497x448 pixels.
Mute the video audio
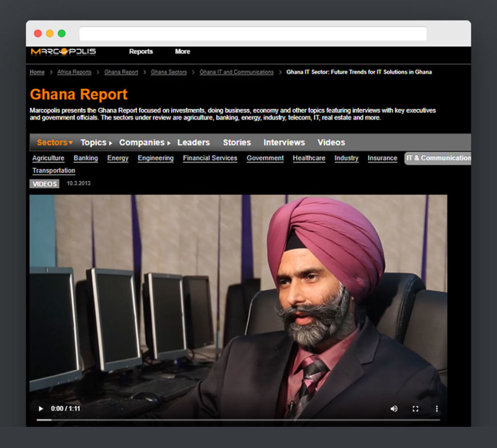pyautogui.click(x=394, y=408)
